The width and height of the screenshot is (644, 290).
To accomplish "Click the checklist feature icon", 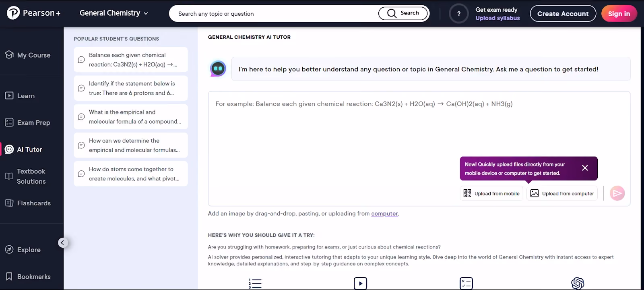I will pos(466,283).
